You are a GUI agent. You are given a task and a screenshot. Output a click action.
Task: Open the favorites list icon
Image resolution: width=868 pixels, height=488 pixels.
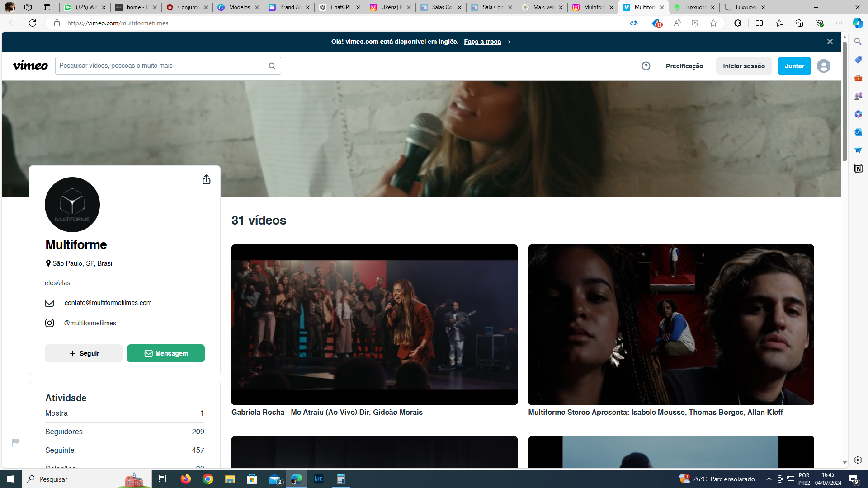point(779,23)
